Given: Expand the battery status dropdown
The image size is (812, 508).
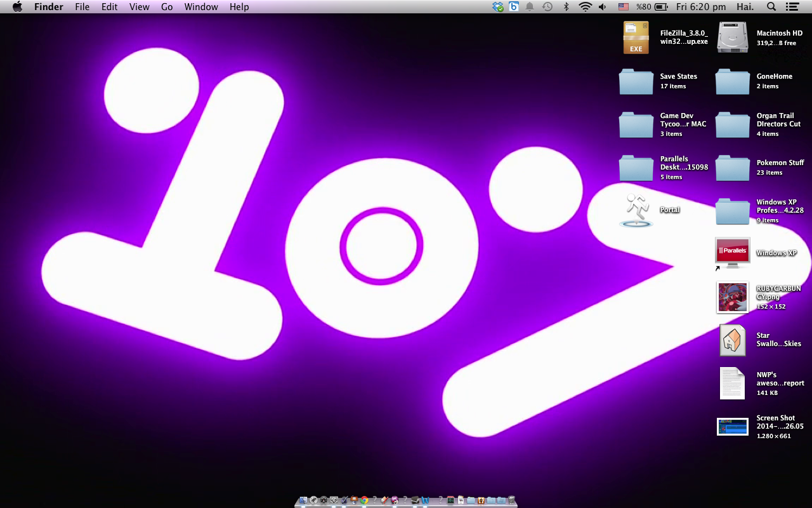Looking at the screenshot, I should pyautogui.click(x=661, y=7).
